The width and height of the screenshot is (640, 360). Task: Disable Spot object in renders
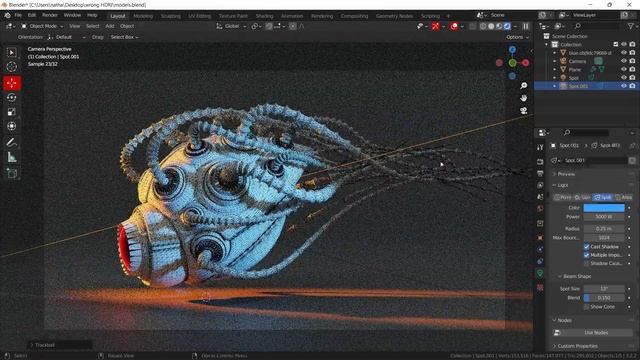click(x=632, y=78)
